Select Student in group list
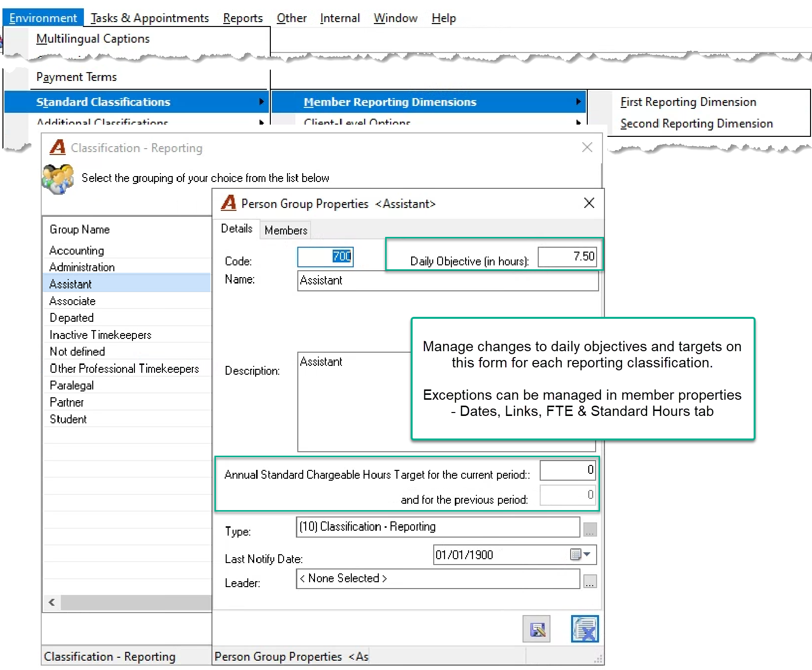The height and width of the screenshot is (670, 812). [x=127, y=419]
